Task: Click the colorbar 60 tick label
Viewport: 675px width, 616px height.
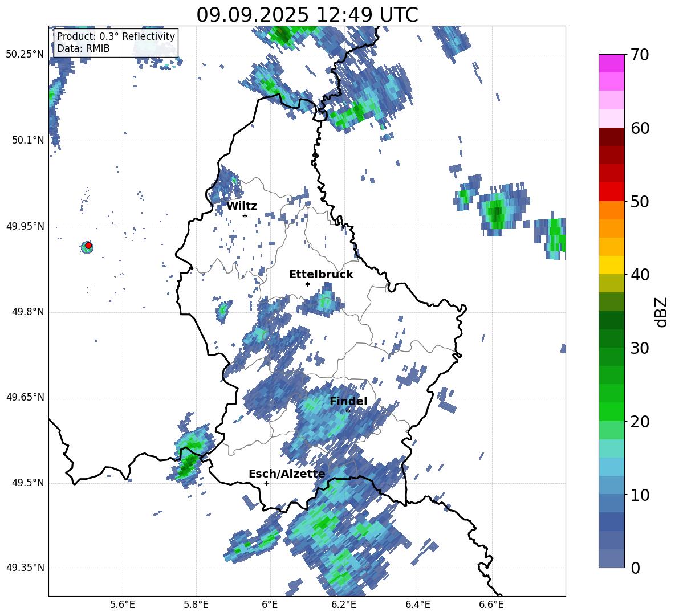Action: tap(639, 128)
